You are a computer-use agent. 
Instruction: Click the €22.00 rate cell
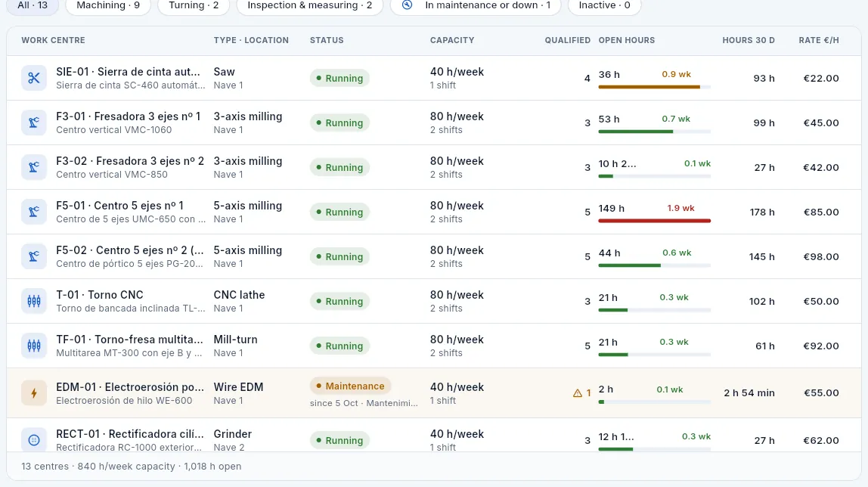[x=821, y=78]
